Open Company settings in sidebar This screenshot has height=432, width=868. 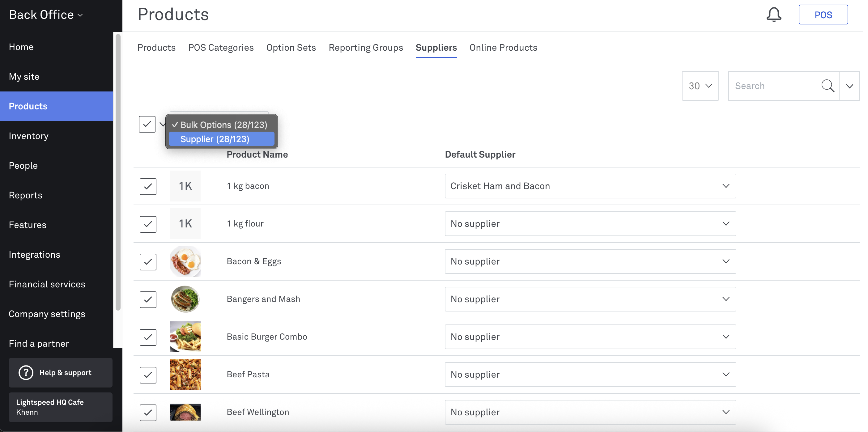[57, 314]
